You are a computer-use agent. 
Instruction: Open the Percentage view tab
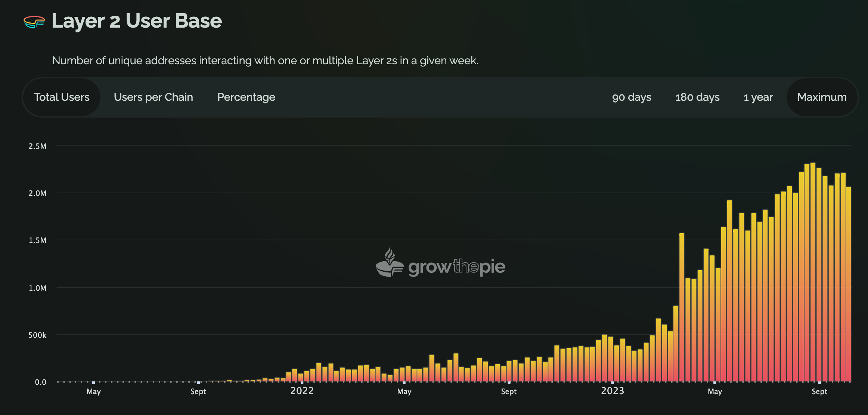tap(246, 97)
